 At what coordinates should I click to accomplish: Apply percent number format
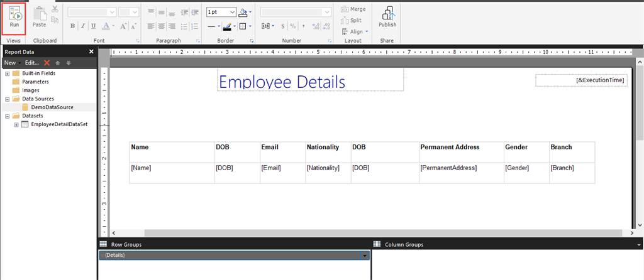(x=293, y=26)
